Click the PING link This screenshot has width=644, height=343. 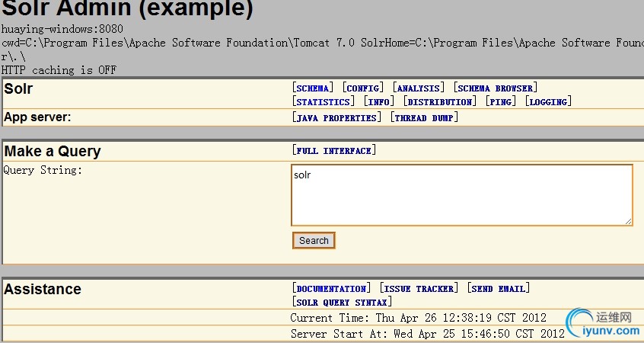click(501, 101)
